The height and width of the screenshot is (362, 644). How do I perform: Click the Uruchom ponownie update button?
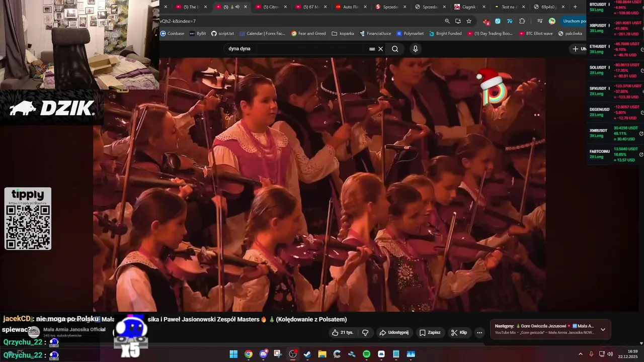575,21
